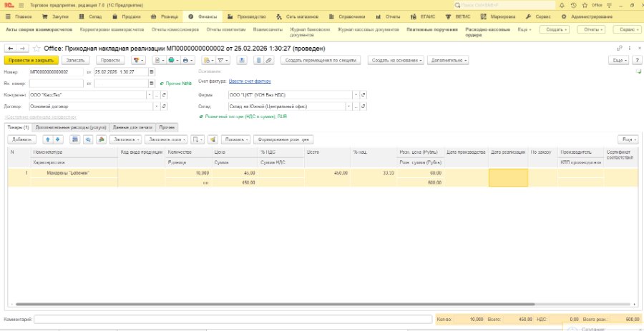The width and height of the screenshot is (644, 331).
Task: Move the goods row up with blue arrow
Action: pos(48,139)
